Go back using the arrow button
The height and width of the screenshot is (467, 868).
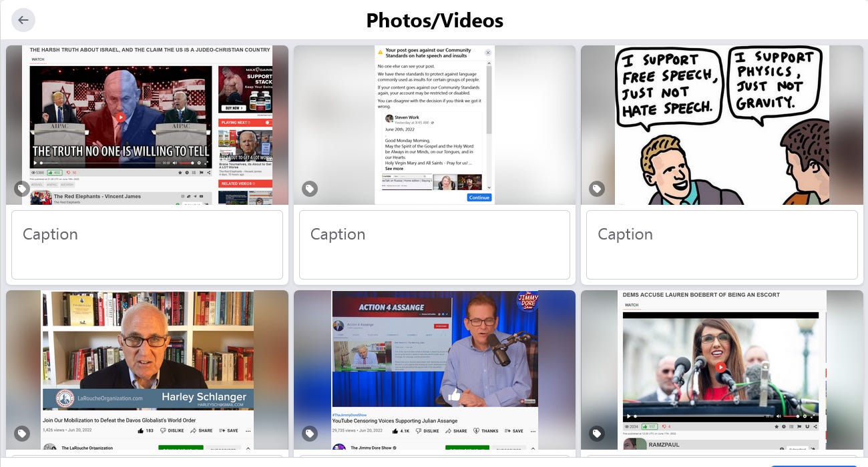tap(23, 20)
